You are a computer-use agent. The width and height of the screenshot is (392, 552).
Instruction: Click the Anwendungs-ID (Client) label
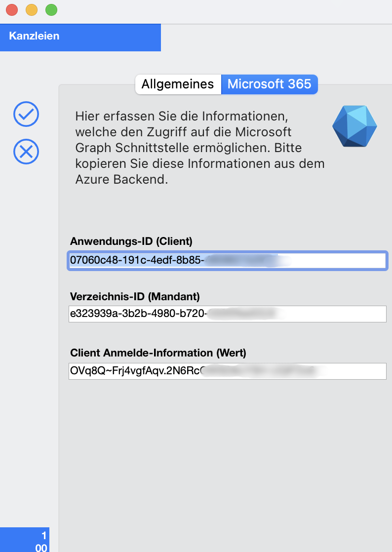point(131,241)
